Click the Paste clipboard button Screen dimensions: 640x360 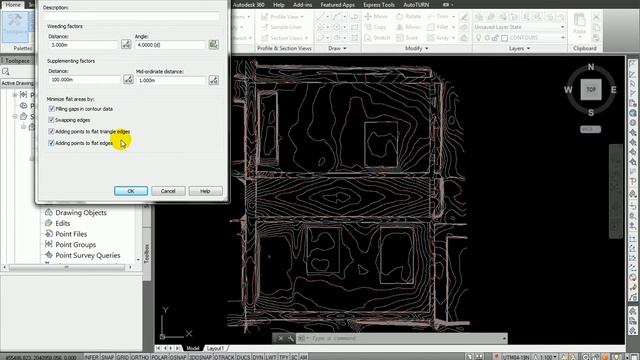580,24
